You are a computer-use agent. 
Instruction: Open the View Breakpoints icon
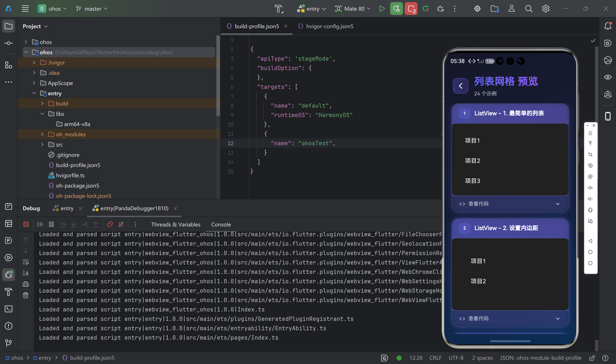(110, 225)
